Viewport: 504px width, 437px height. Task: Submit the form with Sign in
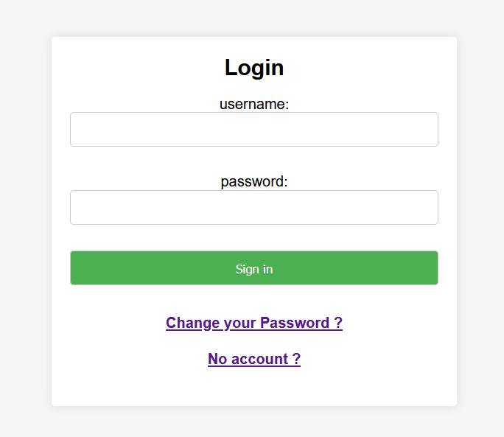[254, 268]
